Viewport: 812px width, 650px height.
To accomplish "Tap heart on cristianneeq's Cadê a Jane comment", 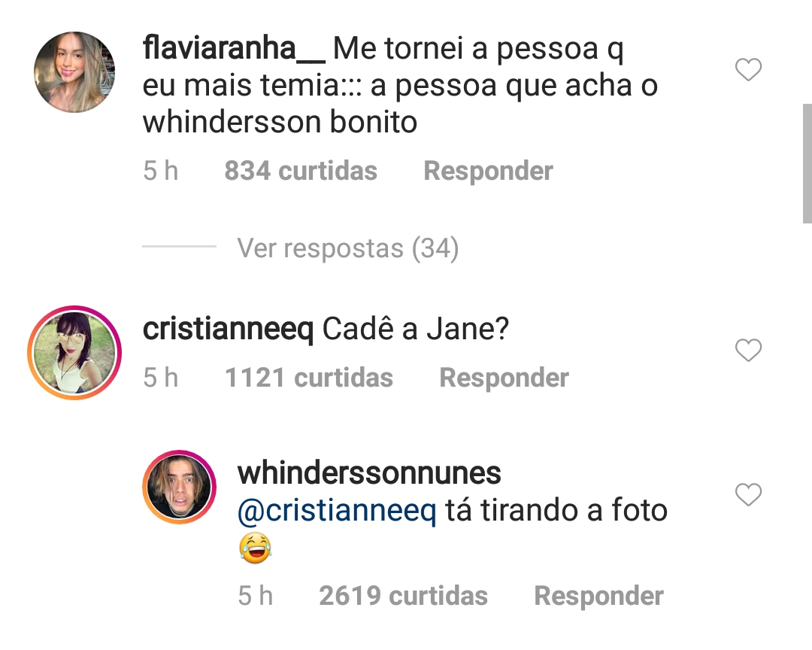I will pyautogui.click(x=748, y=351).
